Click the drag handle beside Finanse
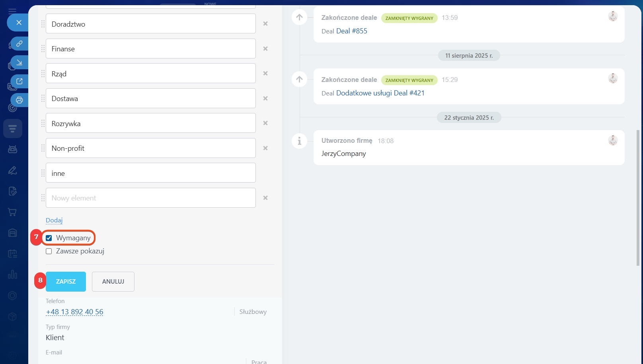Viewport: 643px width, 364px height. [43, 49]
